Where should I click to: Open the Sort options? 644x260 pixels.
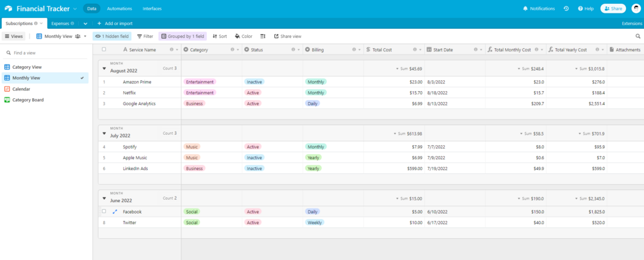(x=219, y=36)
